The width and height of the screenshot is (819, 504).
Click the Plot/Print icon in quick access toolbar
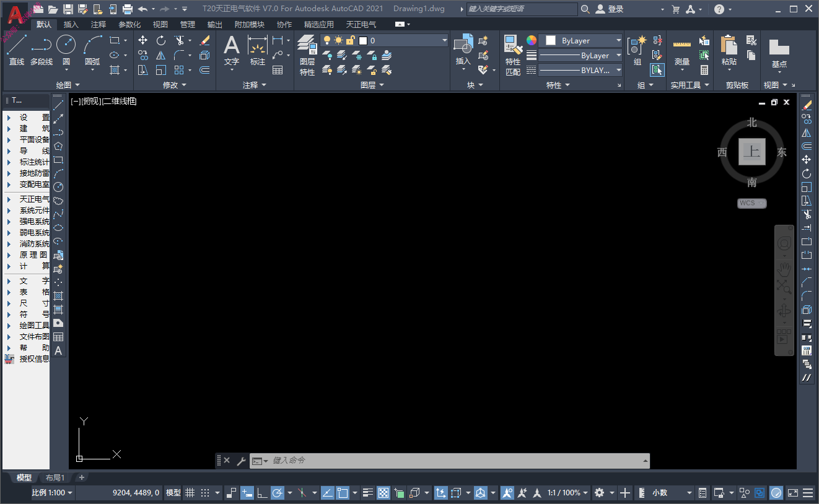pos(128,9)
